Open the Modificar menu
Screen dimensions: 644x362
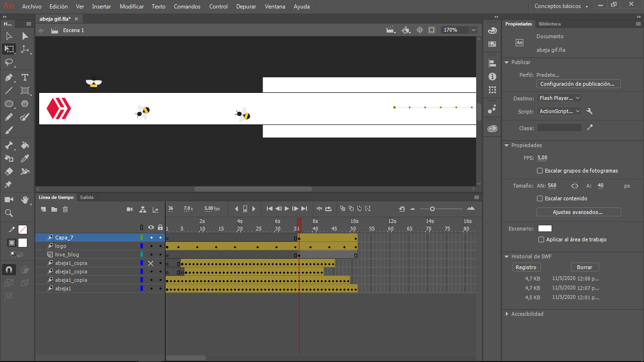[x=132, y=7]
